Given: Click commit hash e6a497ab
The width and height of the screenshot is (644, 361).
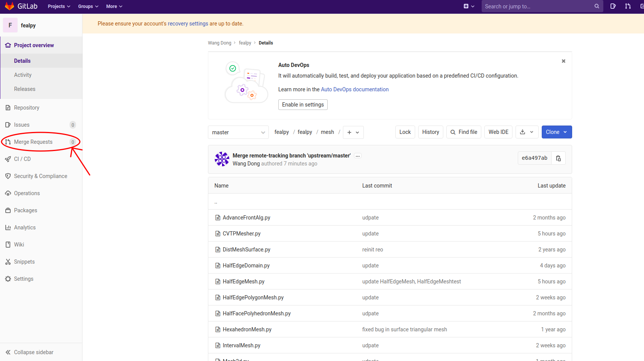Looking at the screenshot, I should [x=535, y=158].
